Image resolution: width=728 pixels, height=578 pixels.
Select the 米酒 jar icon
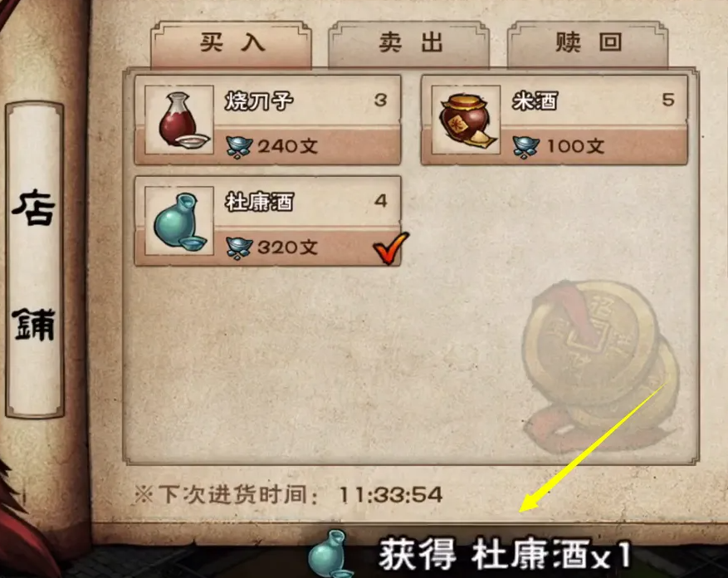point(467,120)
